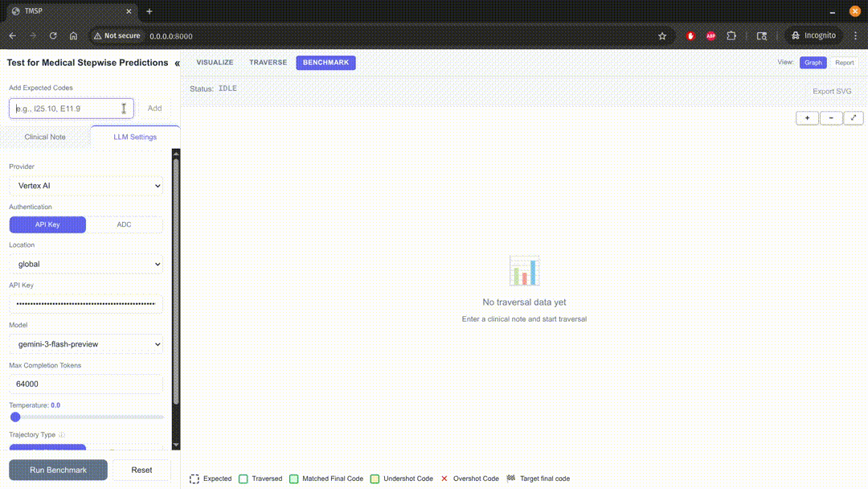Click the Add button for expected codes
The height and width of the screenshot is (489, 868).
[154, 109]
